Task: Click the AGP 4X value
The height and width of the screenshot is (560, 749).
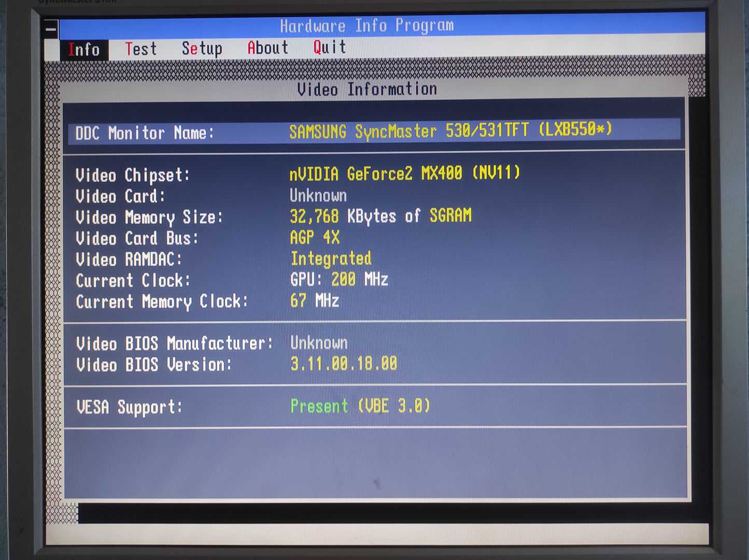Action: pyautogui.click(x=315, y=237)
